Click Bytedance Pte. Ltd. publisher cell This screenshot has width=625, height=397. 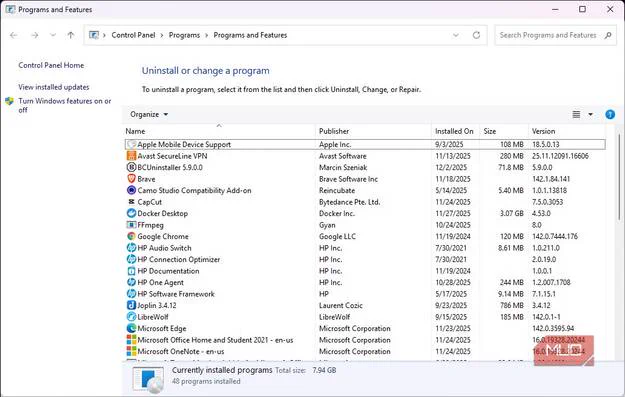tap(350, 202)
